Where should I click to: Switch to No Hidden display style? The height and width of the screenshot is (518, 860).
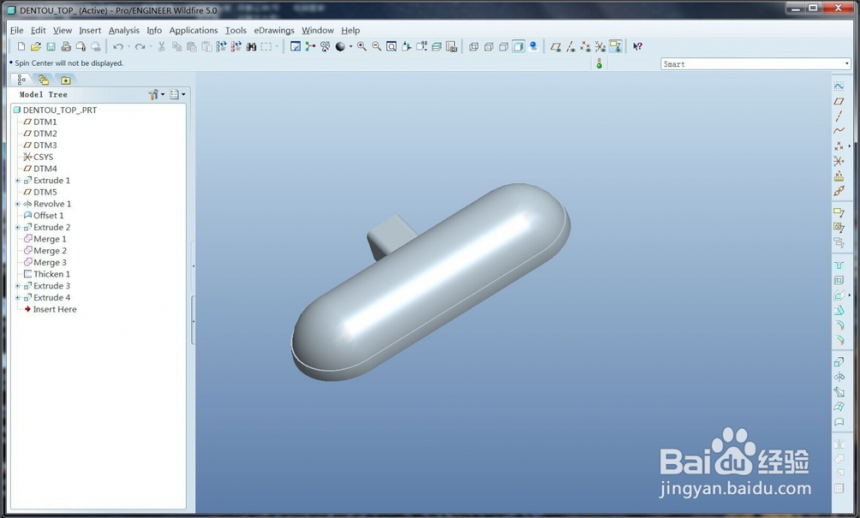pyautogui.click(x=503, y=47)
